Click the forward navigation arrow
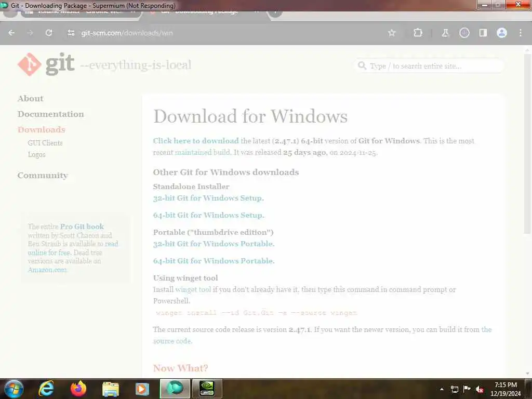The width and height of the screenshot is (532, 399). pyautogui.click(x=30, y=33)
